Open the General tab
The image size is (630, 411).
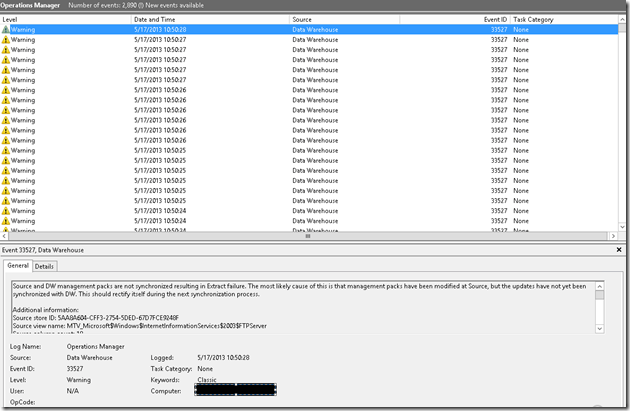pyautogui.click(x=18, y=266)
